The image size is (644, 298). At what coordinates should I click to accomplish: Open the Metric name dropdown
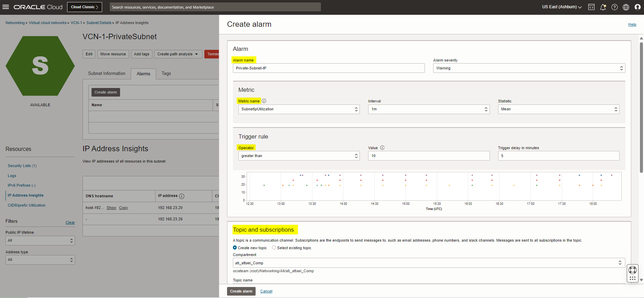coord(299,109)
